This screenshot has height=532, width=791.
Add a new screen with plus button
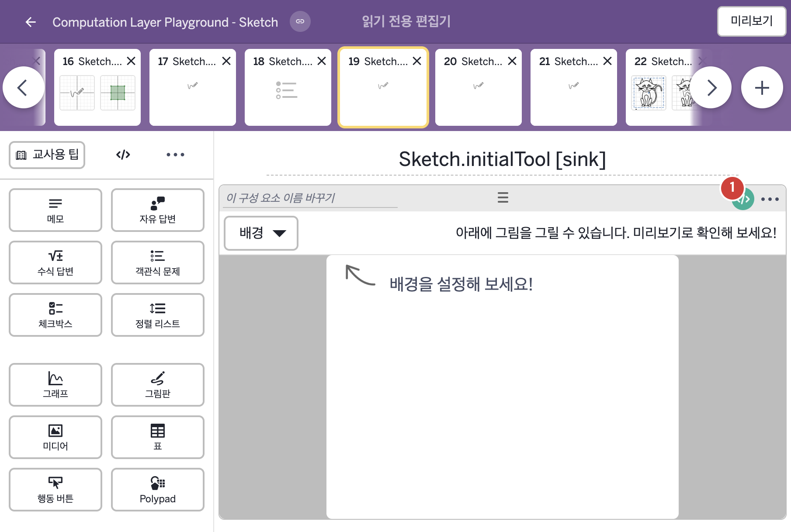click(x=762, y=87)
